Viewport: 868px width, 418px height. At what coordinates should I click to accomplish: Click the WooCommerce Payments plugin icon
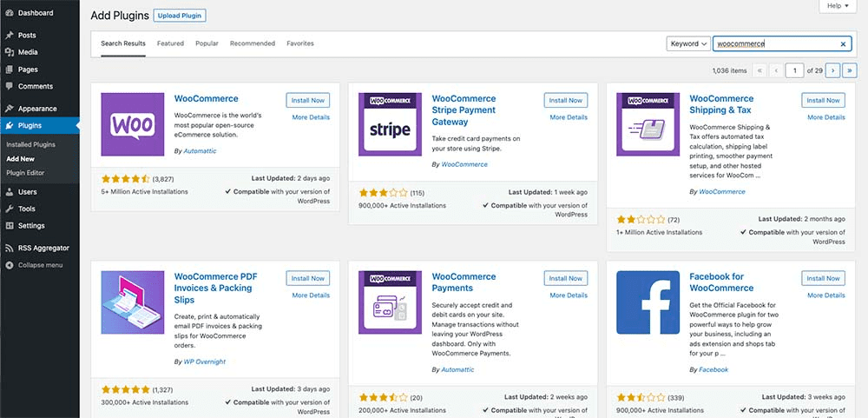click(391, 302)
